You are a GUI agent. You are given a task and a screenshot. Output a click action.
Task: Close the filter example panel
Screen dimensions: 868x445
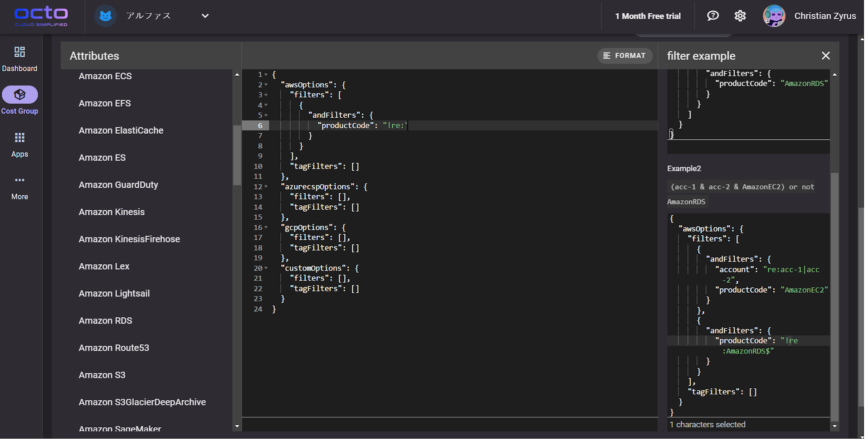pos(825,56)
